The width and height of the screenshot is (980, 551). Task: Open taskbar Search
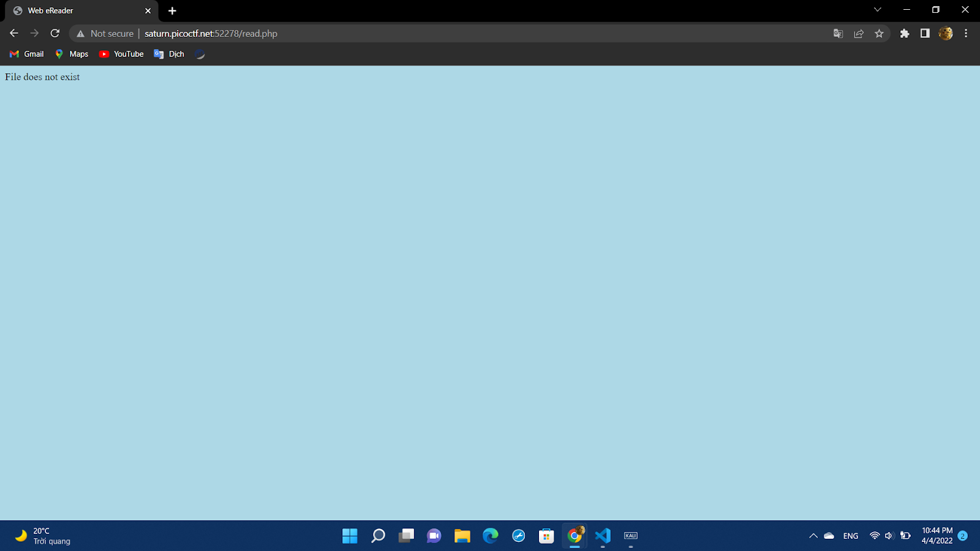coord(378,536)
